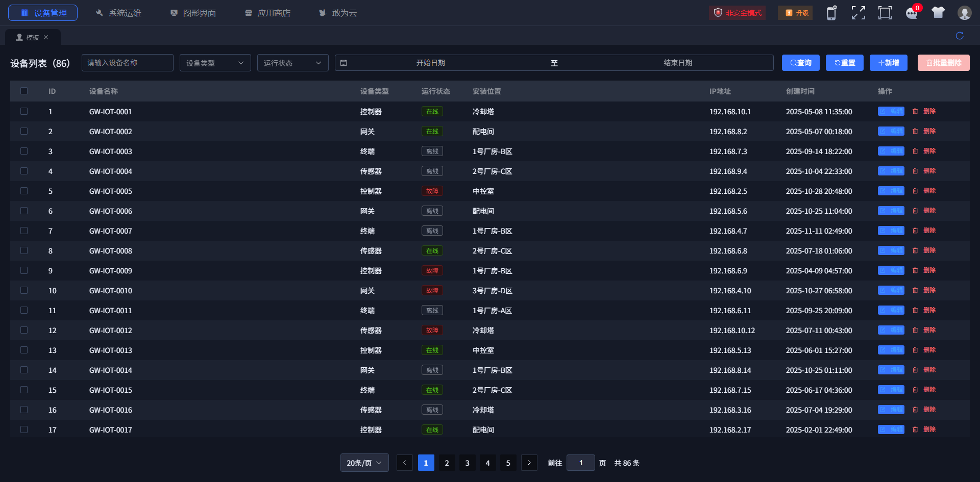The height and width of the screenshot is (482, 980).
Task: Click the 升级 upgrade badge
Action: point(795,13)
